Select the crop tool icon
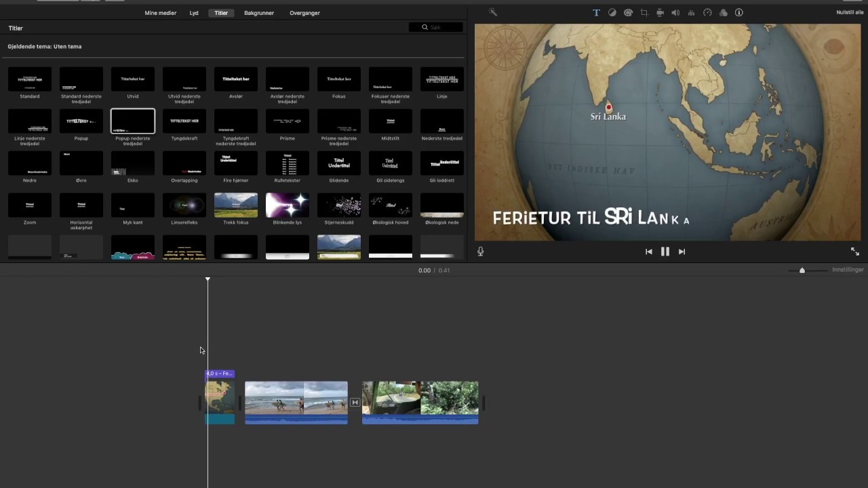Screen dimensions: 868x488 (644, 12)
